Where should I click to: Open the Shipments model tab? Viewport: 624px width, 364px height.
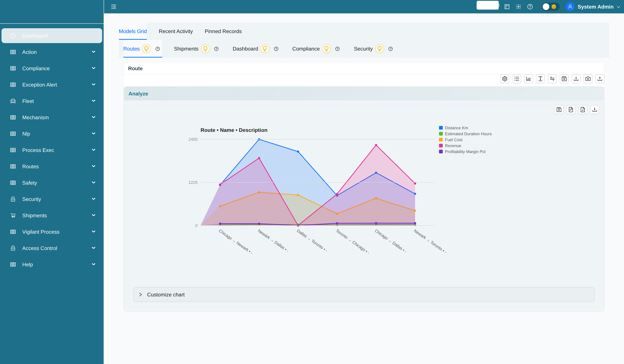click(x=186, y=49)
